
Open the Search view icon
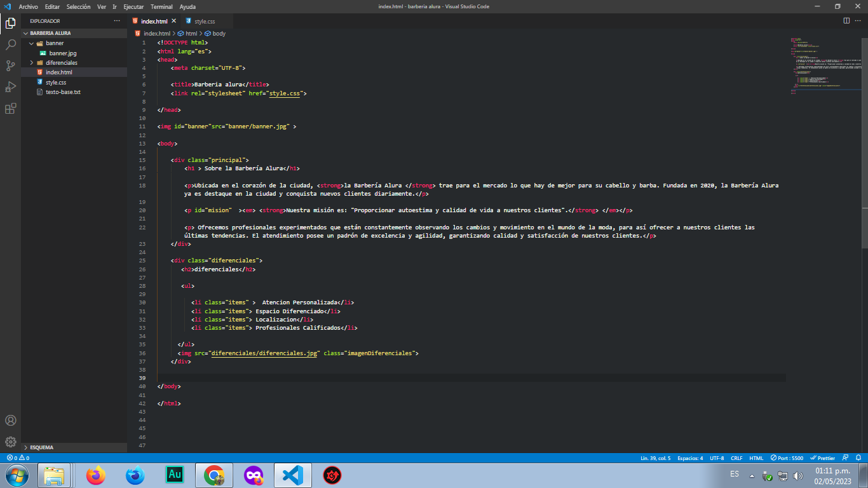10,44
